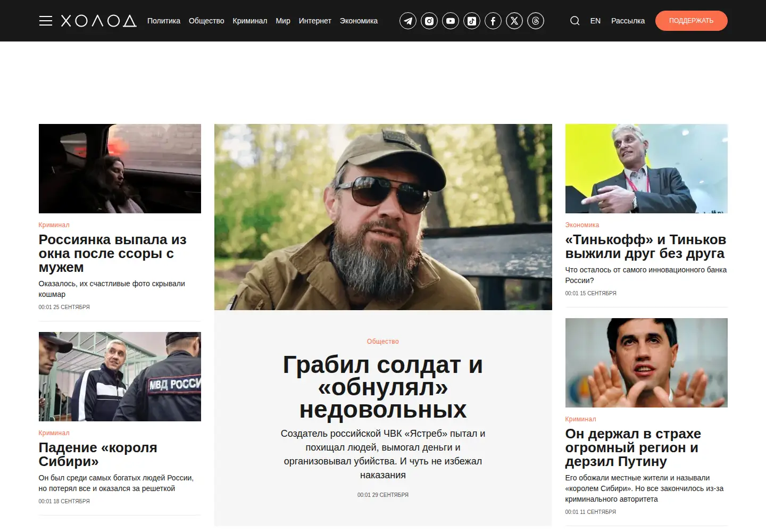
Task: Click Криминал tag above Россиянка article
Action: pos(54,225)
